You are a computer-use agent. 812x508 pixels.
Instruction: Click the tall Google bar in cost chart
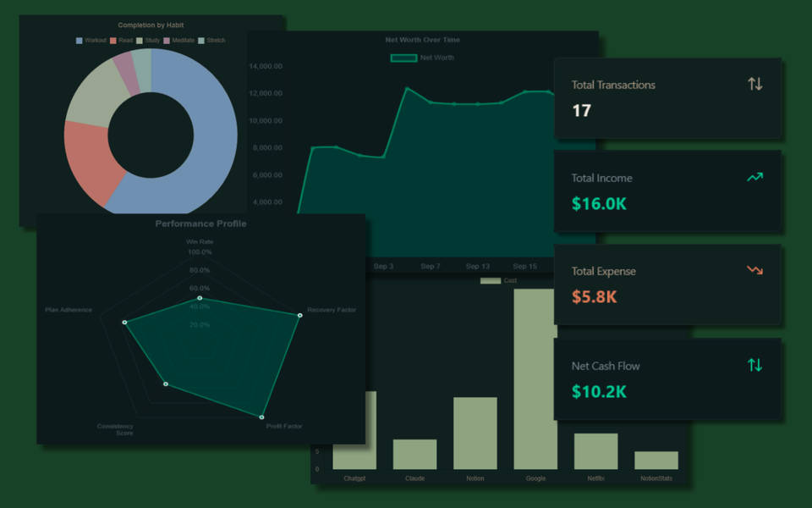tap(535, 379)
